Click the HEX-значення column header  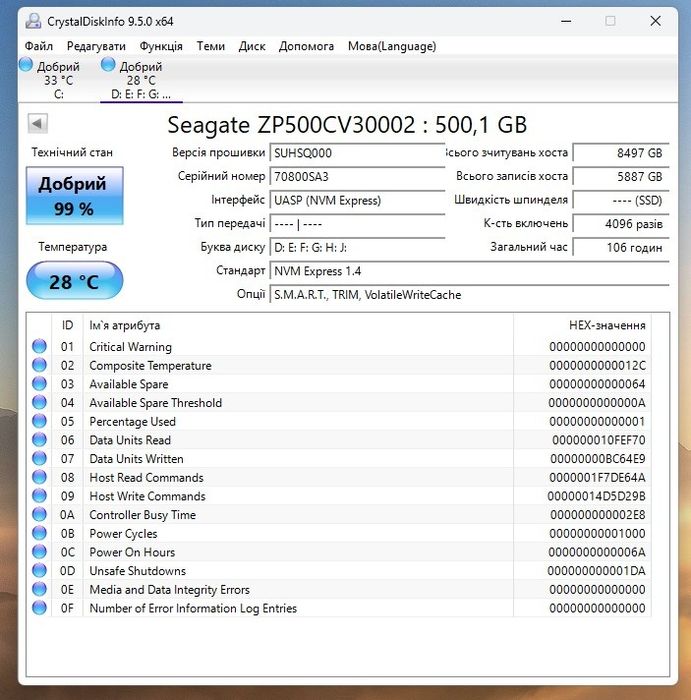pos(583,325)
